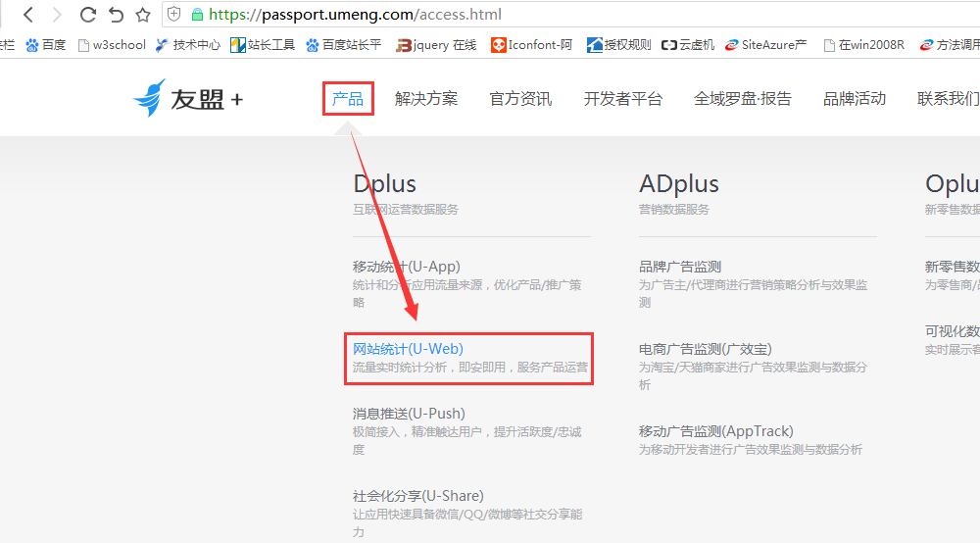980x543 pixels.
Task: Open the 官方资讯 navigation menu
Action: click(x=520, y=99)
